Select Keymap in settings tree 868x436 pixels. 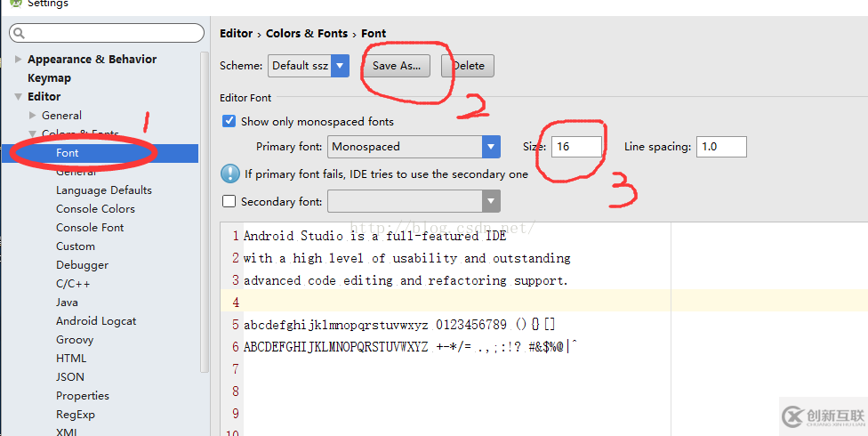[x=49, y=77]
